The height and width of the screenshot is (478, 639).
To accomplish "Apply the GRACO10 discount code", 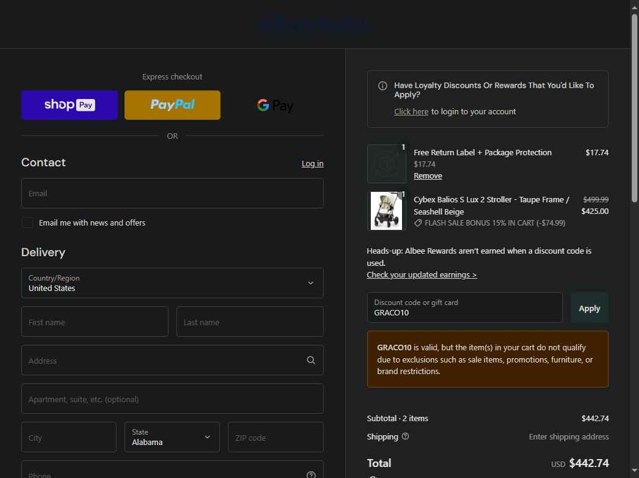I will 589,308.
